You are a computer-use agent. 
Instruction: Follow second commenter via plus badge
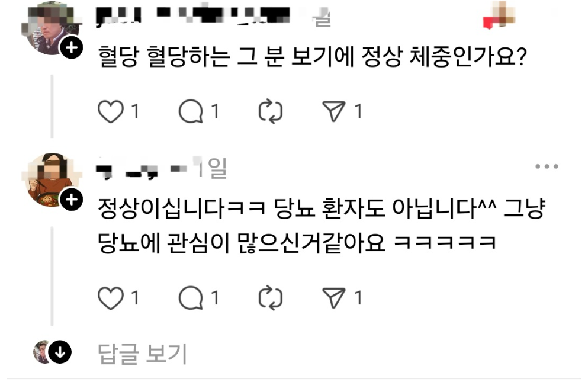71,200
